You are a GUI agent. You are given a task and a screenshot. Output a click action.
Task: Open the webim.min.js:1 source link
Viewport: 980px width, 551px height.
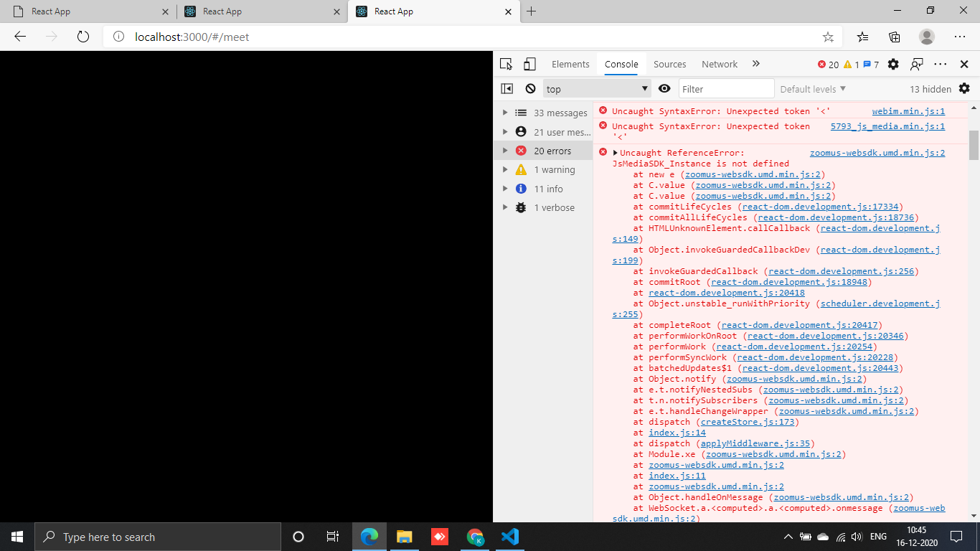[908, 111]
